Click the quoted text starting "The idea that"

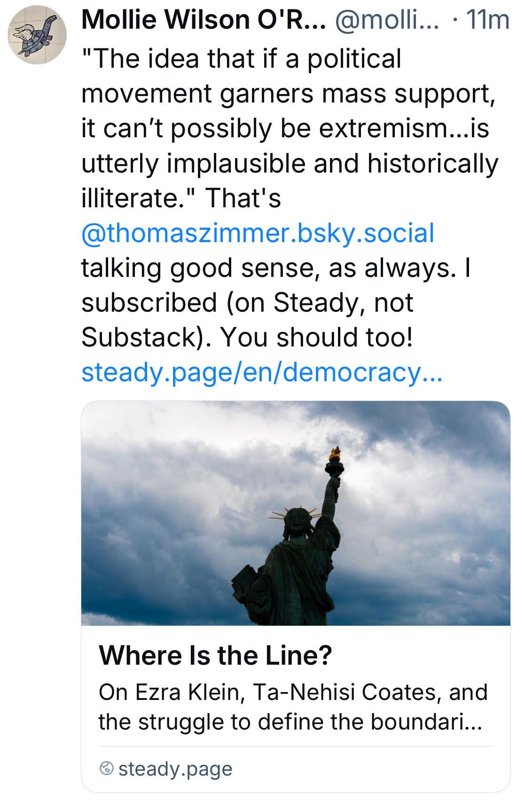(x=241, y=59)
